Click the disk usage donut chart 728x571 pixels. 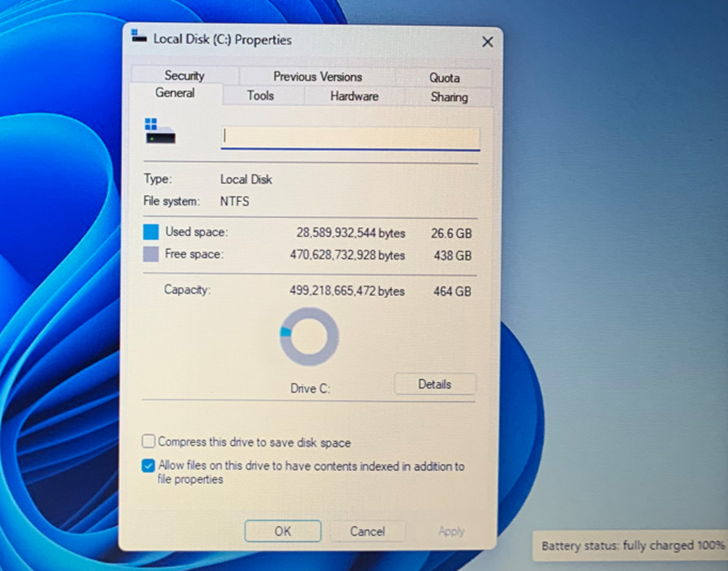(x=309, y=336)
